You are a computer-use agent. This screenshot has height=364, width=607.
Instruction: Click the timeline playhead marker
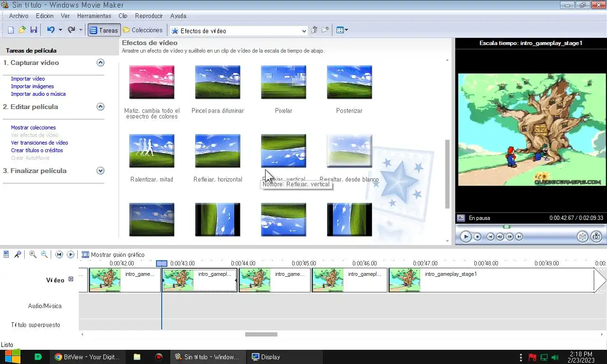[x=162, y=263]
